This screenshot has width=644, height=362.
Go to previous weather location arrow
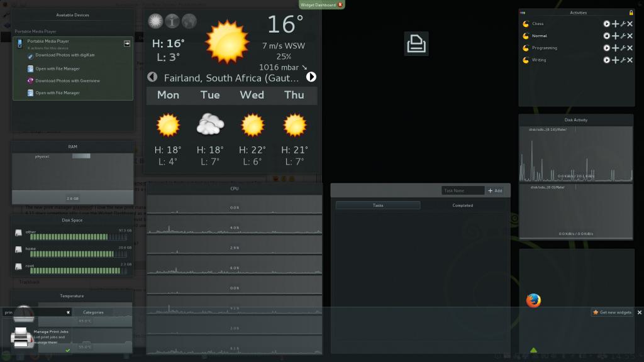152,77
